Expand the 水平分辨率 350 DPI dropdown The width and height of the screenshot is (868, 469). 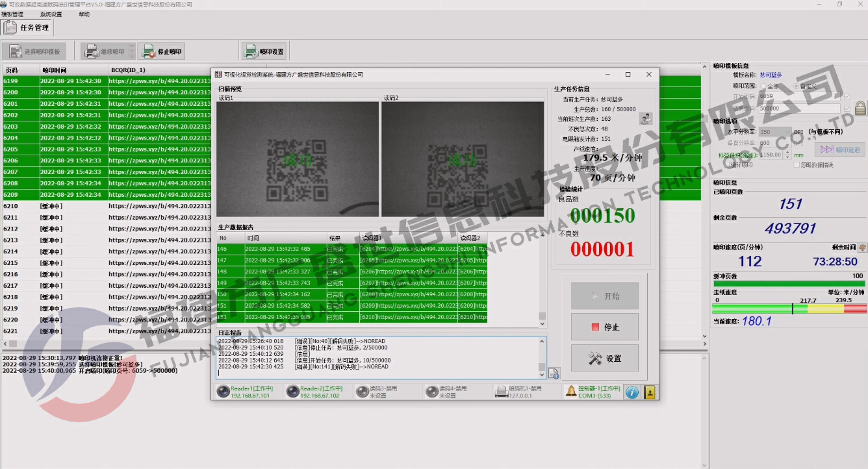tap(787, 132)
